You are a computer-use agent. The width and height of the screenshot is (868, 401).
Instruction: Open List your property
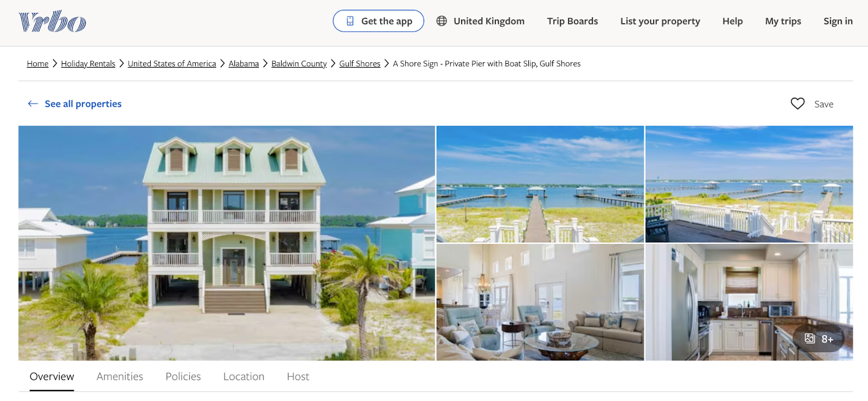(x=660, y=21)
